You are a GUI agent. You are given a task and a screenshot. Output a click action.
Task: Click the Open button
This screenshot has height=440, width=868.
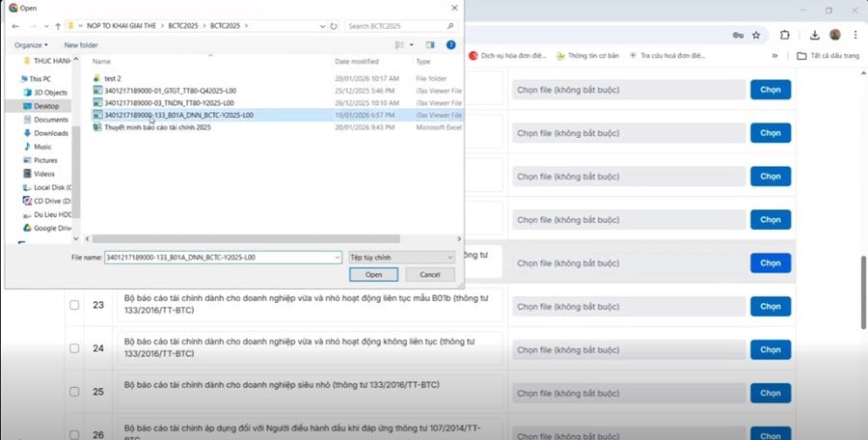(x=373, y=274)
